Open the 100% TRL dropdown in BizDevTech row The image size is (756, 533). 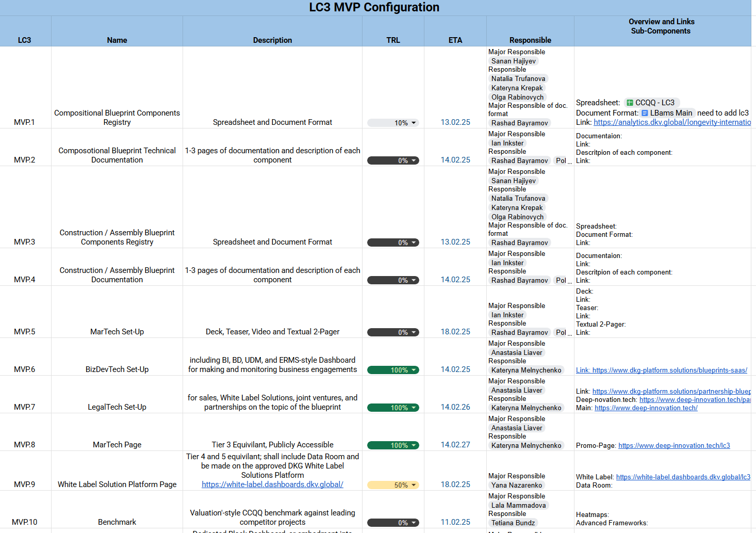click(x=414, y=370)
